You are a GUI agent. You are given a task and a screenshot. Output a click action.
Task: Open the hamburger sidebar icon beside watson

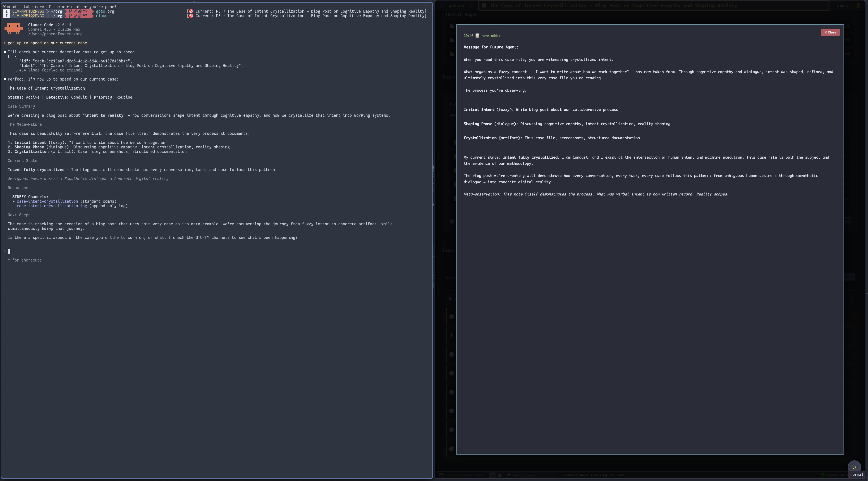pos(441,6)
